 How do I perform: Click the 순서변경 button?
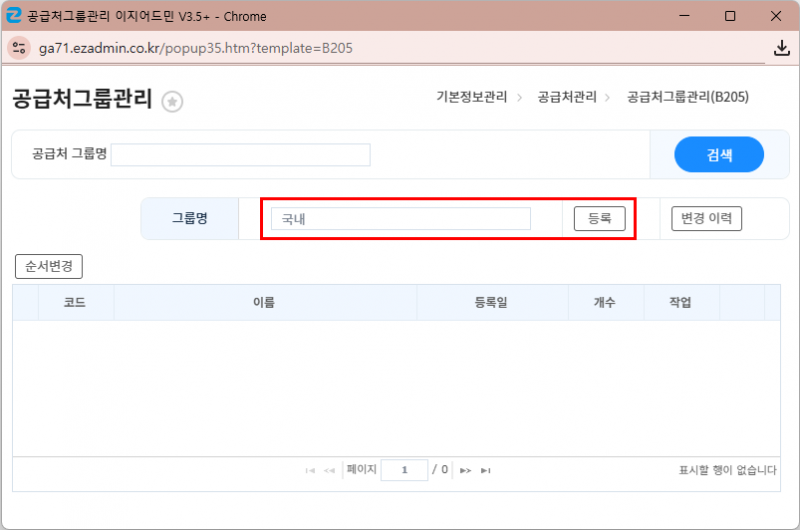(49, 267)
